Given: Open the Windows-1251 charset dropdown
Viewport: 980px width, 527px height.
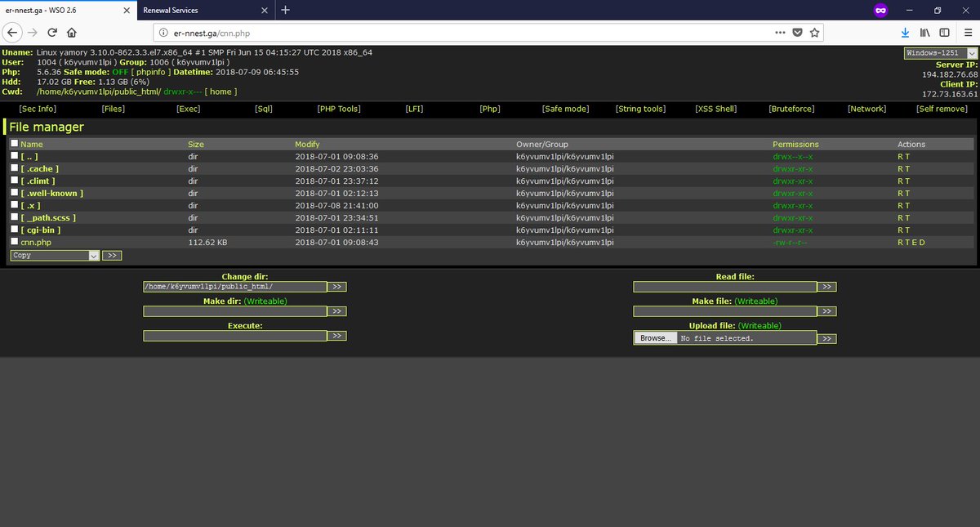Looking at the screenshot, I should point(940,53).
